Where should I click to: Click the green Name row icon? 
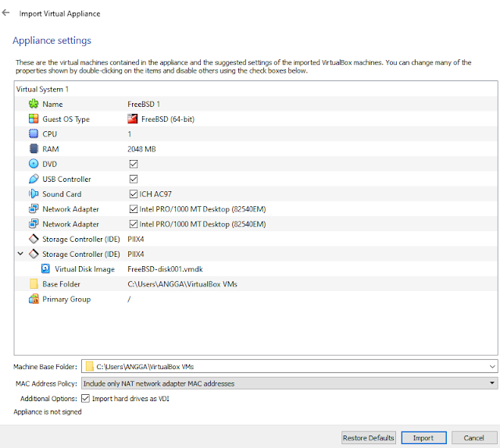click(34, 104)
